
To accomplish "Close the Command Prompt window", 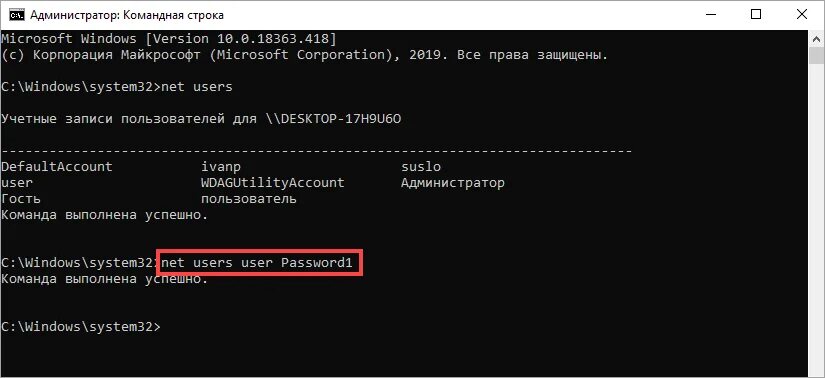I will click(x=801, y=15).
